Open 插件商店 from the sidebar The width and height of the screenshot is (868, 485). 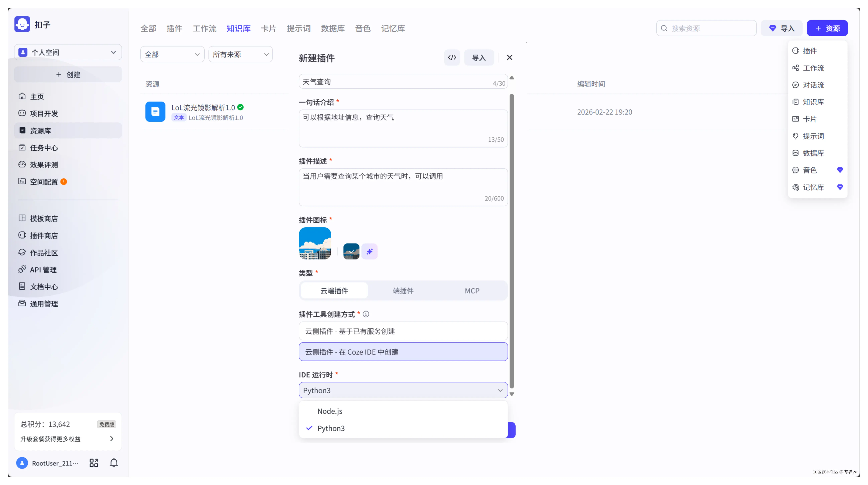(44, 235)
